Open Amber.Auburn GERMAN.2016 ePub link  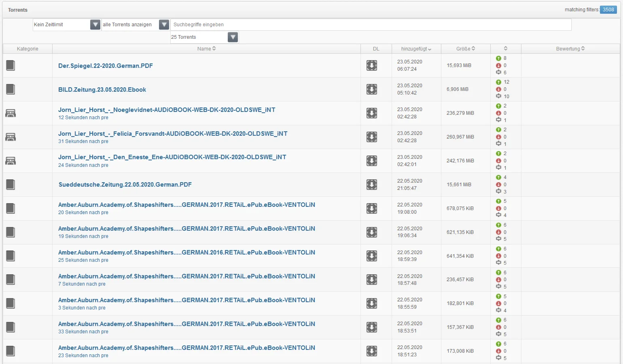186,252
